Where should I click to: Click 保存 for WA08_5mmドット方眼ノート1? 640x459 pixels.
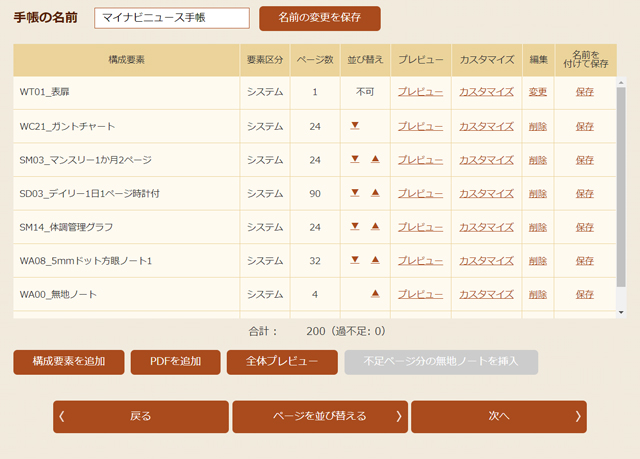click(584, 261)
